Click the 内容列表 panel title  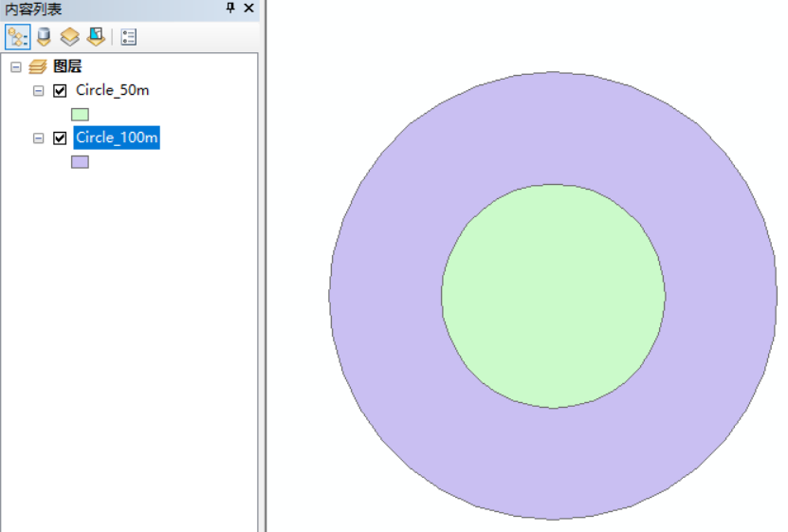33,9
